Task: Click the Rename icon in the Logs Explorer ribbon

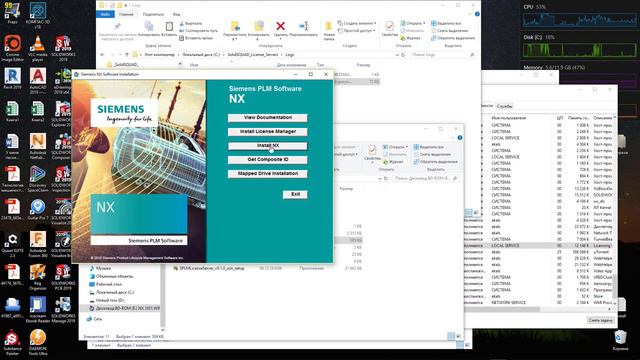Action: coord(303,29)
